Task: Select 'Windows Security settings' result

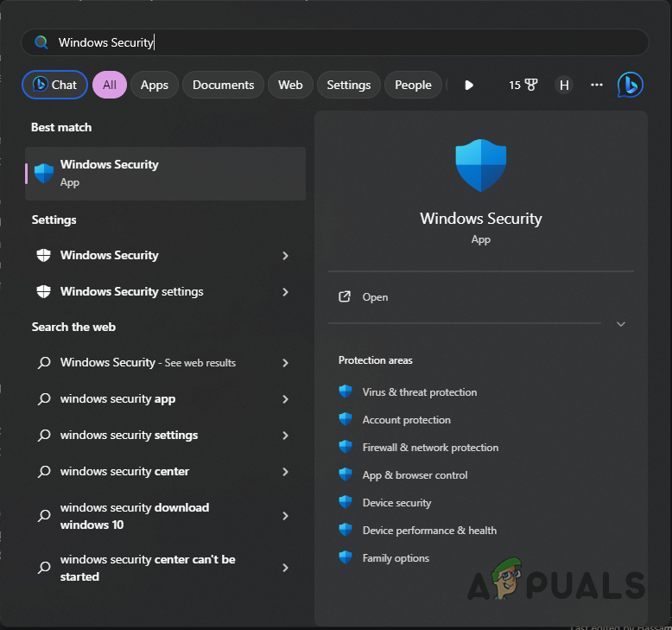Action: point(166,292)
